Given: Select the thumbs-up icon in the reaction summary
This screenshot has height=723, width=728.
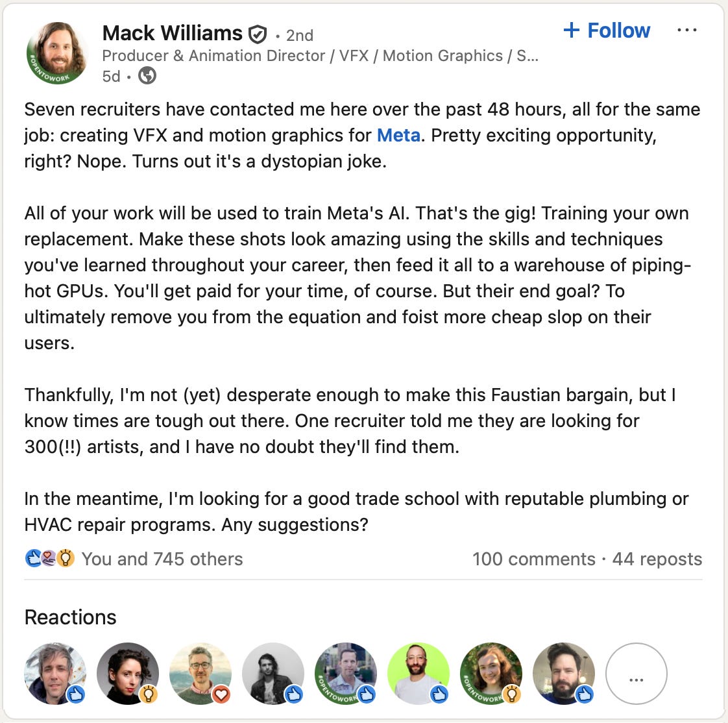Looking at the screenshot, I should pyautogui.click(x=32, y=558).
